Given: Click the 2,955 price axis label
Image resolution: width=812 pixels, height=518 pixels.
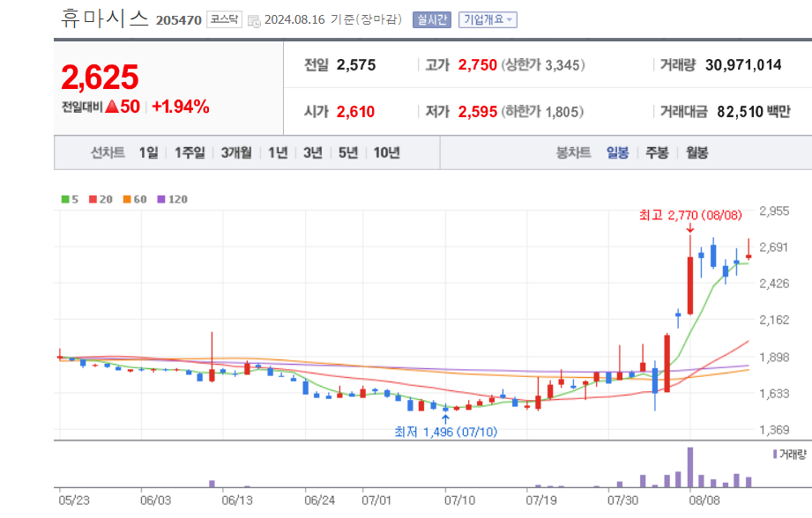Looking at the screenshot, I should coord(774,211).
